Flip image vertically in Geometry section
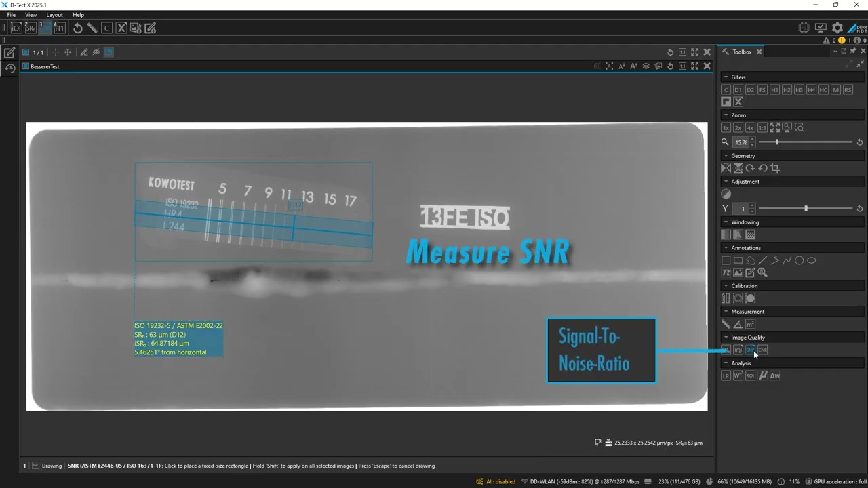Image resolution: width=868 pixels, height=488 pixels. [738, 168]
